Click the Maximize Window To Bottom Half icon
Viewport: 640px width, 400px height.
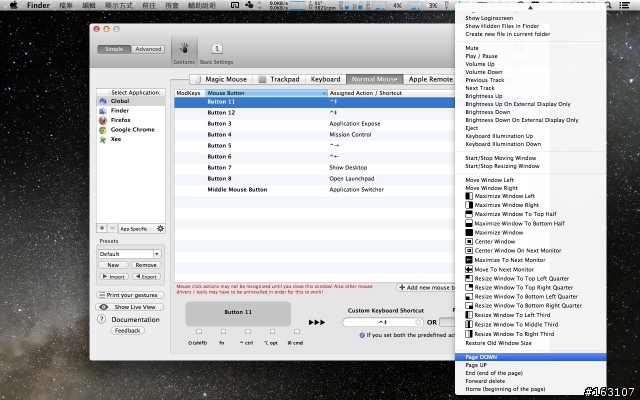469,223
